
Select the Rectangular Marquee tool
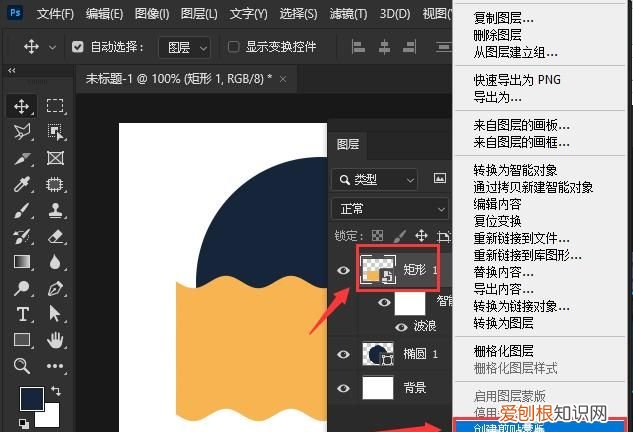click(x=55, y=106)
